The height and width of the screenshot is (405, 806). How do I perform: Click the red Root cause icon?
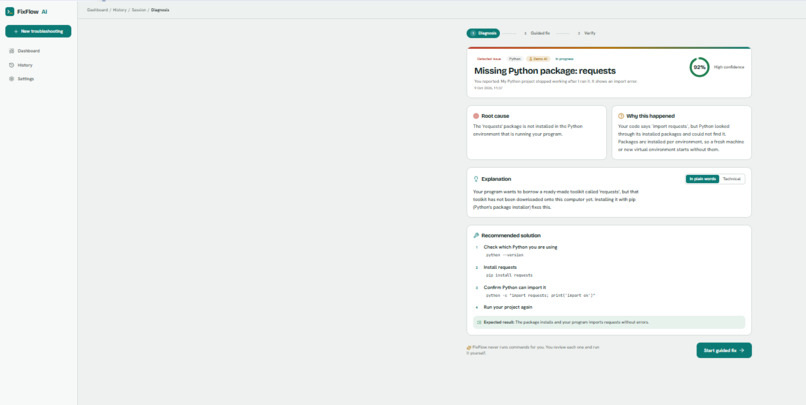tap(476, 116)
